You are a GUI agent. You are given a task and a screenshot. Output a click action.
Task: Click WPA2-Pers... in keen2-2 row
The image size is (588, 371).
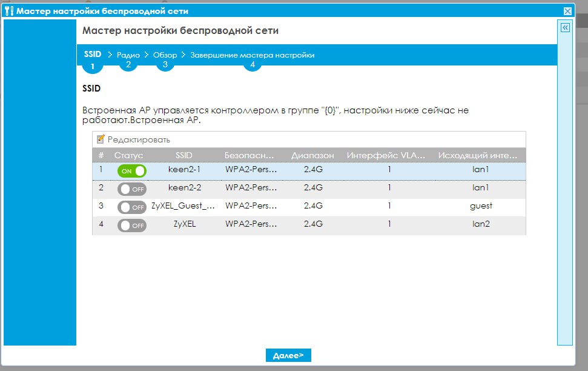pyautogui.click(x=251, y=187)
